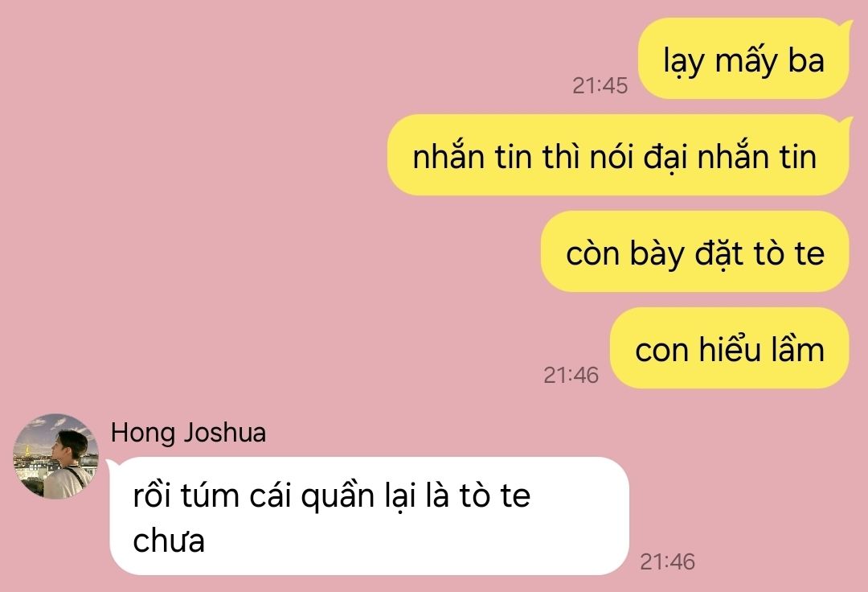Tap the sender name Hong Joshua
The image size is (868, 592).
point(188,433)
